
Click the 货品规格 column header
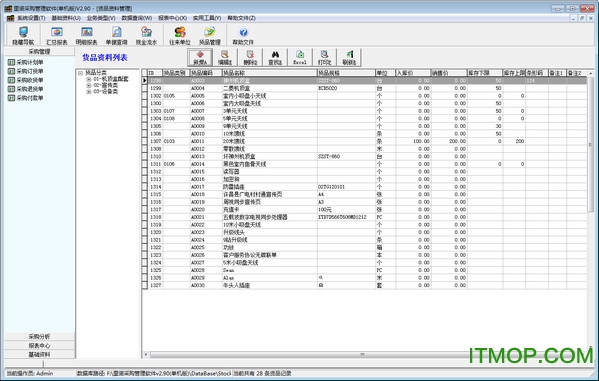click(346, 73)
